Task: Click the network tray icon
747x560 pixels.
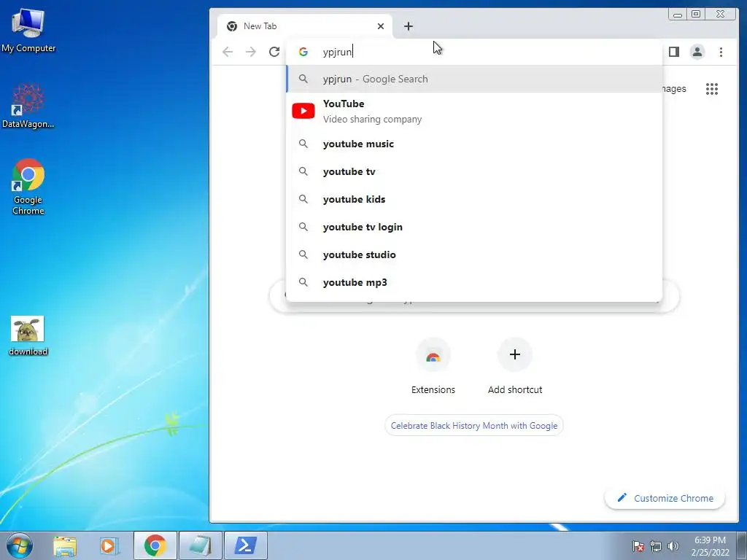Action: 656,546
